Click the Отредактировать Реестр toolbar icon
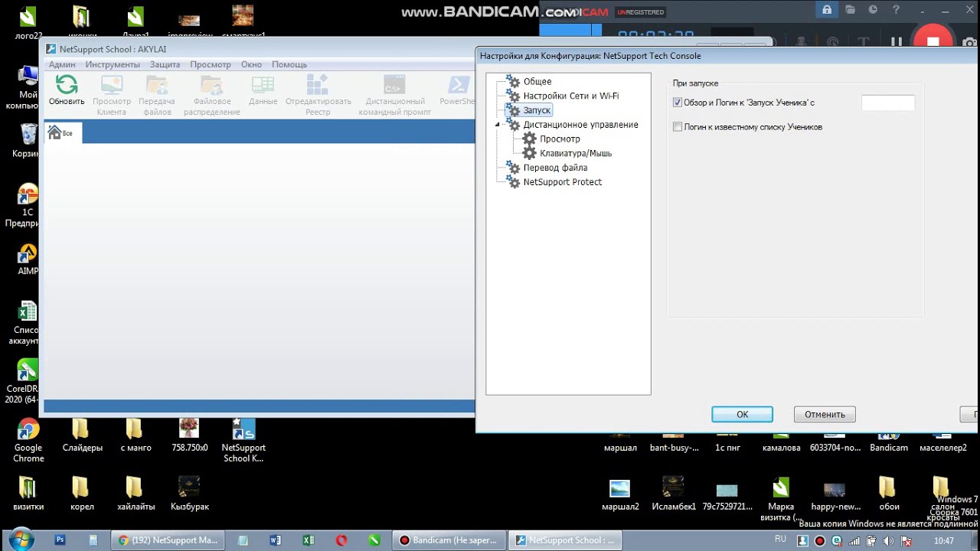 pos(318,85)
